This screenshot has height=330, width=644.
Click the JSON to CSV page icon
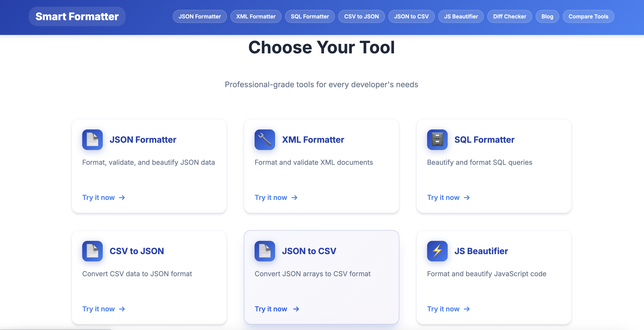click(265, 251)
